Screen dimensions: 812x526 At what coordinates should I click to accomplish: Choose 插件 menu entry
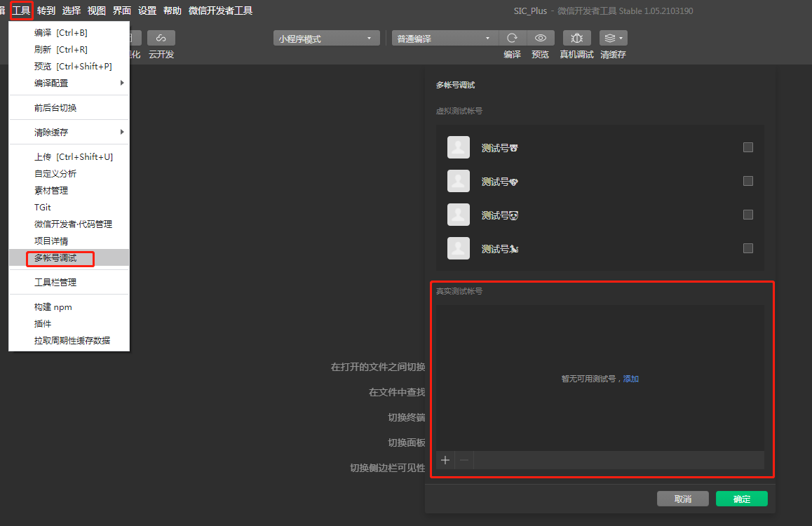coord(69,323)
